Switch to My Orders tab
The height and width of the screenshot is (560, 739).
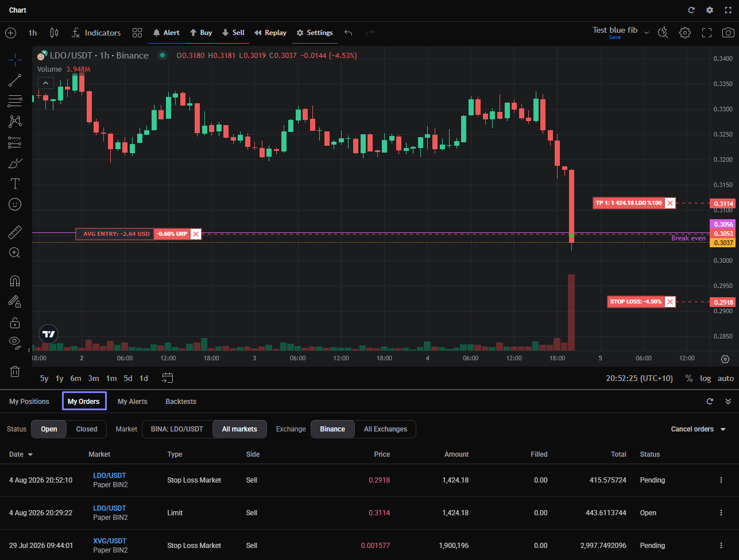(84, 402)
